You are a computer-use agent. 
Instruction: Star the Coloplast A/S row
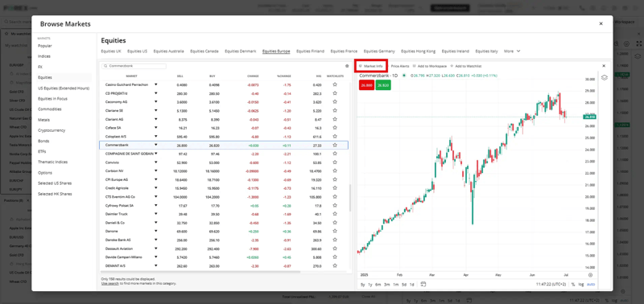click(335, 136)
